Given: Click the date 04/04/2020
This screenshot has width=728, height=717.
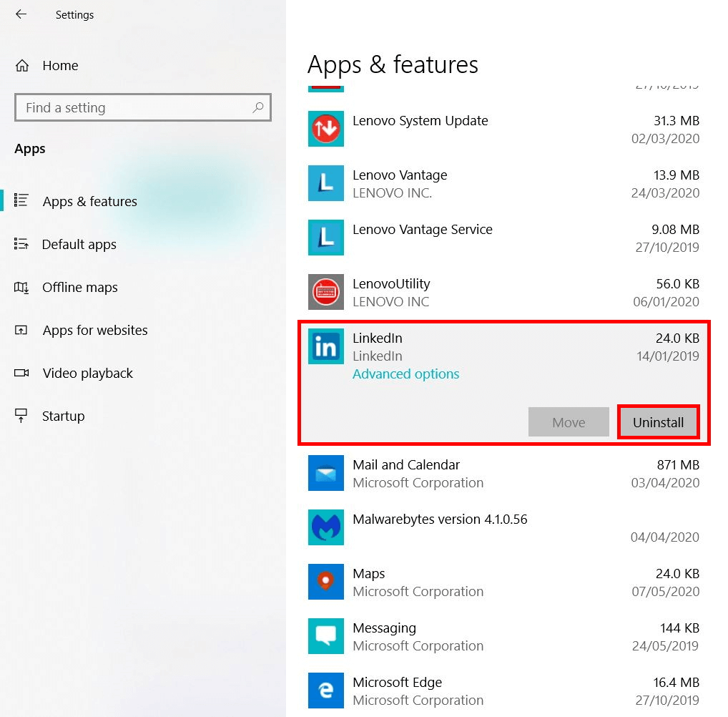Looking at the screenshot, I should pyautogui.click(x=665, y=537).
